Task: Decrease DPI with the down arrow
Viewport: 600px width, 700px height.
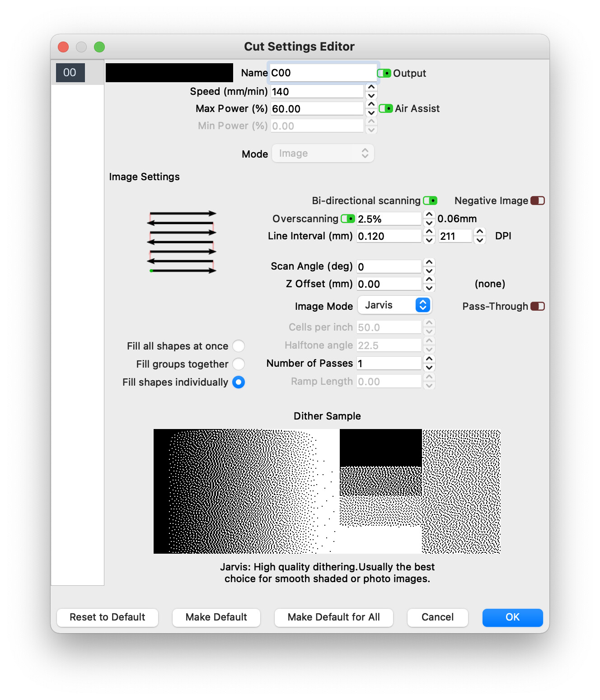Action: (x=480, y=240)
